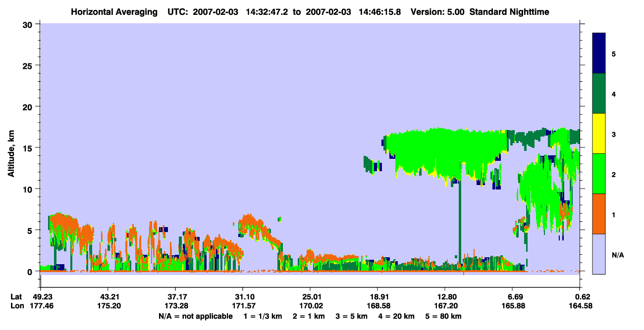644x330 pixels.
Task: Click the 164.58 longitude tick label
Action: (x=580, y=306)
